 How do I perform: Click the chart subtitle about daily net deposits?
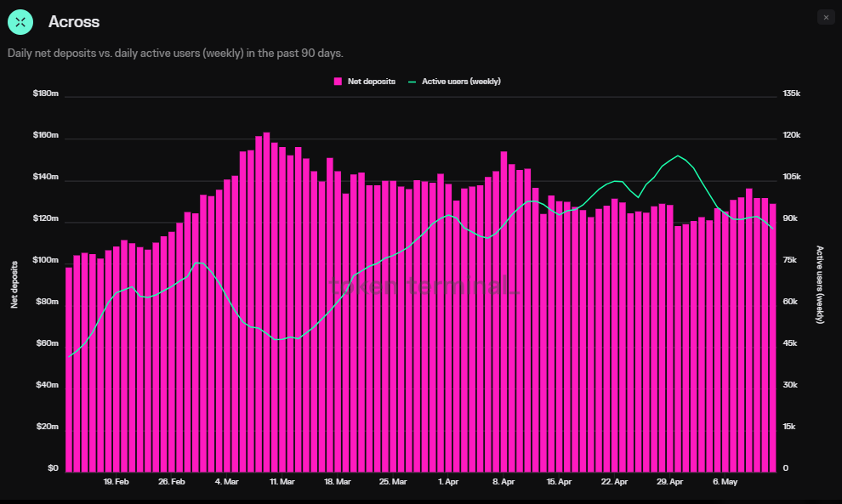click(x=175, y=54)
